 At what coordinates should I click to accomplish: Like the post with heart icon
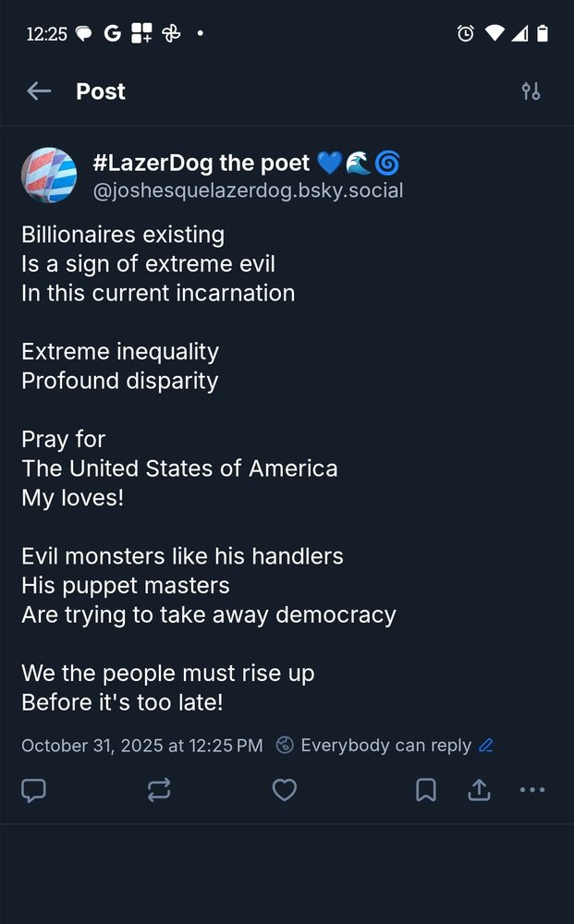coord(285,790)
